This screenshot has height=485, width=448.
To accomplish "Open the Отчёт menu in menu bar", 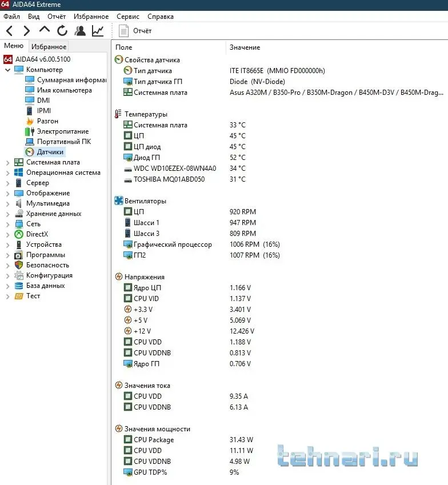I will 57,17.
